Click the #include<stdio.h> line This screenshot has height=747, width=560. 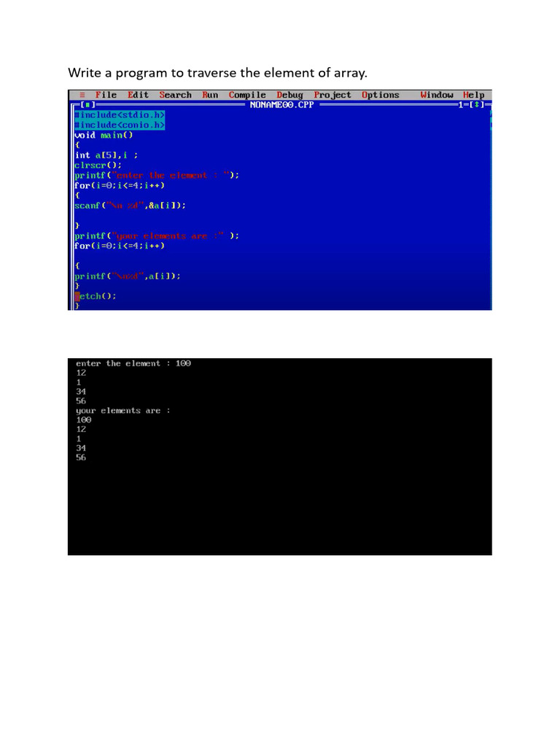120,115
